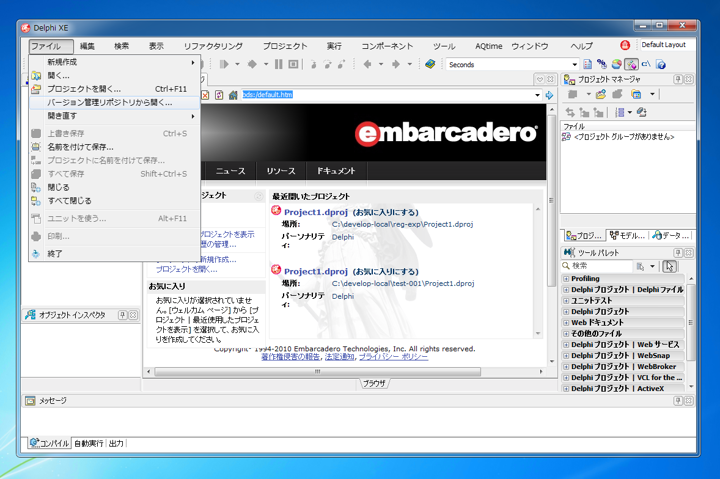Click the green run arrow icon
The width and height of the screenshot is (720, 479).
[x=224, y=64]
